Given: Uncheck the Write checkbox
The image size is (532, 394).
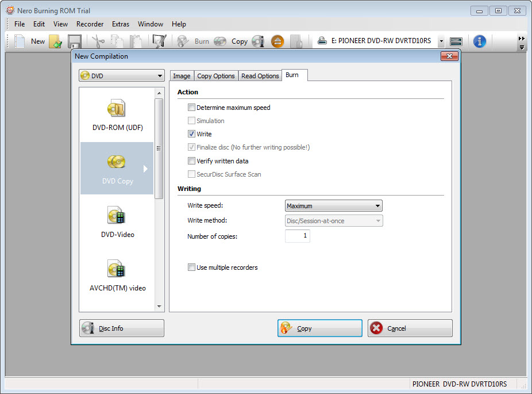Looking at the screenshot, I should 192,134.
